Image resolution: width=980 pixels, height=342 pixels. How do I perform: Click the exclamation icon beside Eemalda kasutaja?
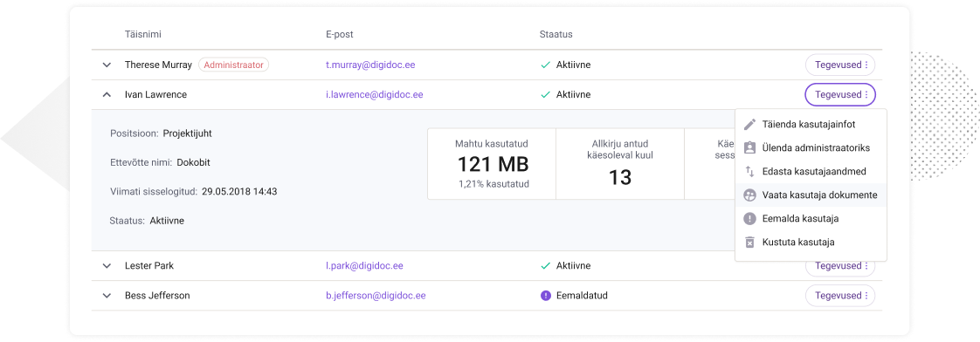tap(750, 218)
